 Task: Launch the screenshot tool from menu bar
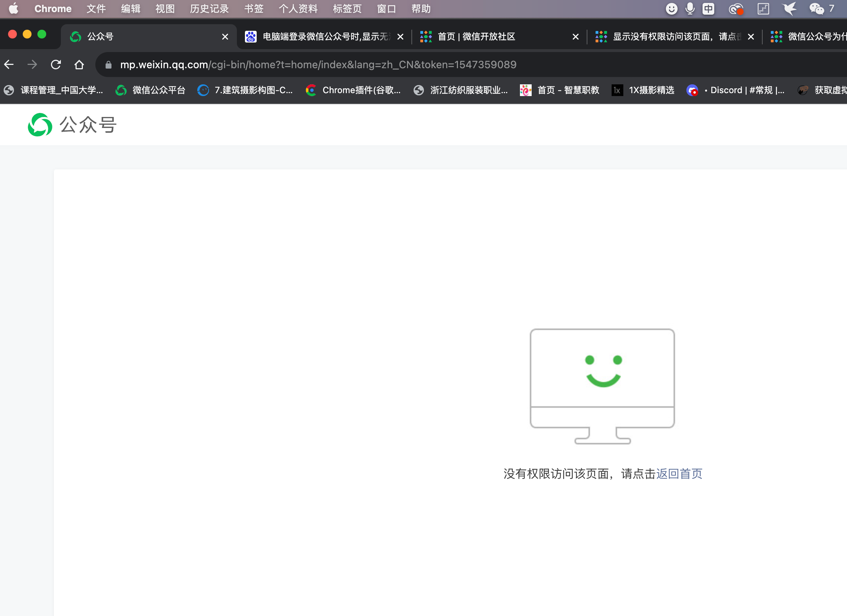763,8
